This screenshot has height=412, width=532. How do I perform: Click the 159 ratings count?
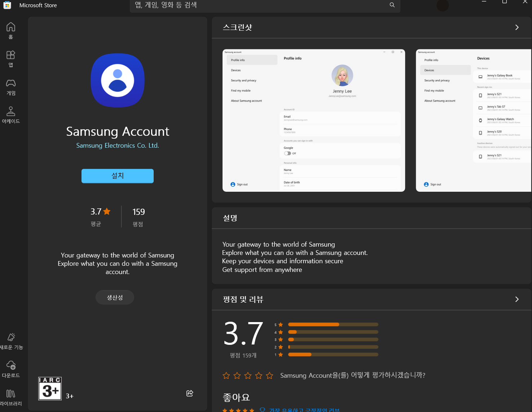[x=139, y=212]
